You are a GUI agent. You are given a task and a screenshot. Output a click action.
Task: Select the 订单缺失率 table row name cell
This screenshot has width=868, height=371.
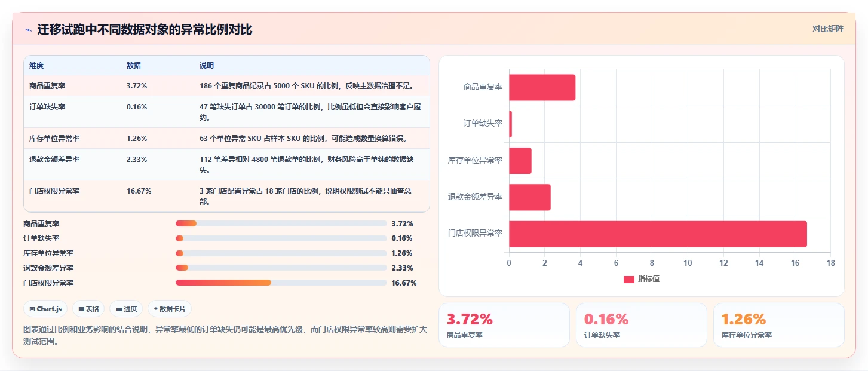72,112
